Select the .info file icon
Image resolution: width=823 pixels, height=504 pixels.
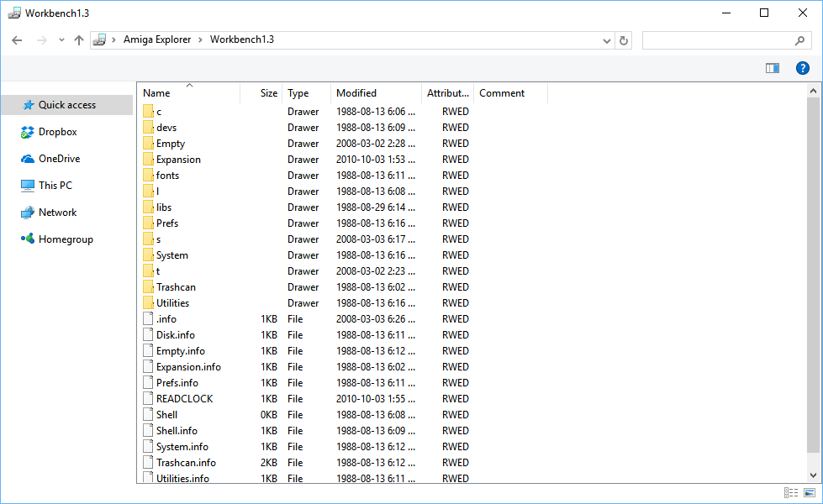point(148,319)
